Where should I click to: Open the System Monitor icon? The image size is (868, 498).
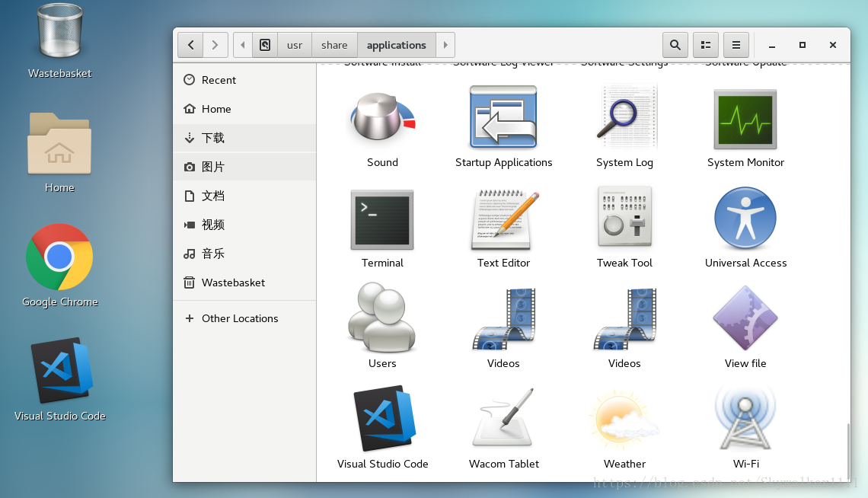pos(745,119)
